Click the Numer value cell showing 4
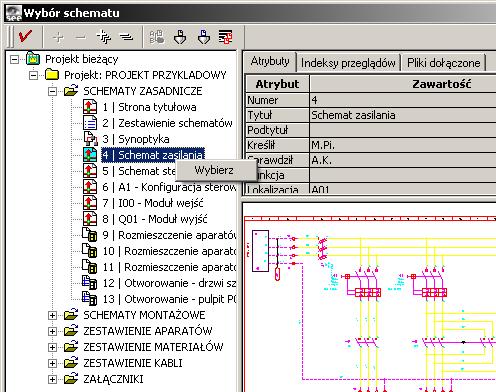The width and height of the screenshot is (496, 392). coord(403,100)
